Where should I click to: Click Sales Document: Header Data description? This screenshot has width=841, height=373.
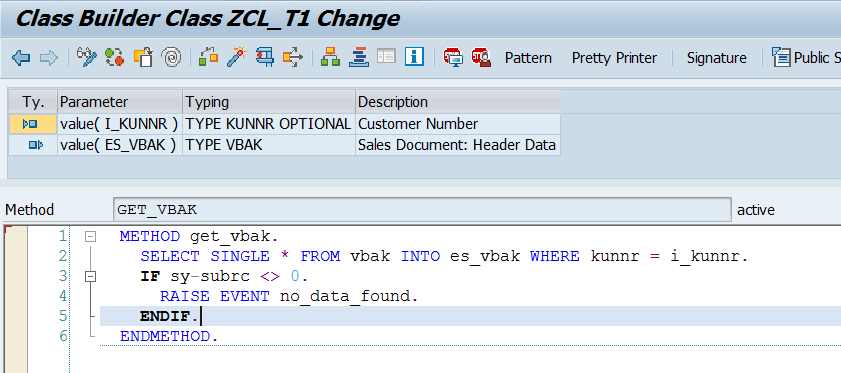click(458, 145)
